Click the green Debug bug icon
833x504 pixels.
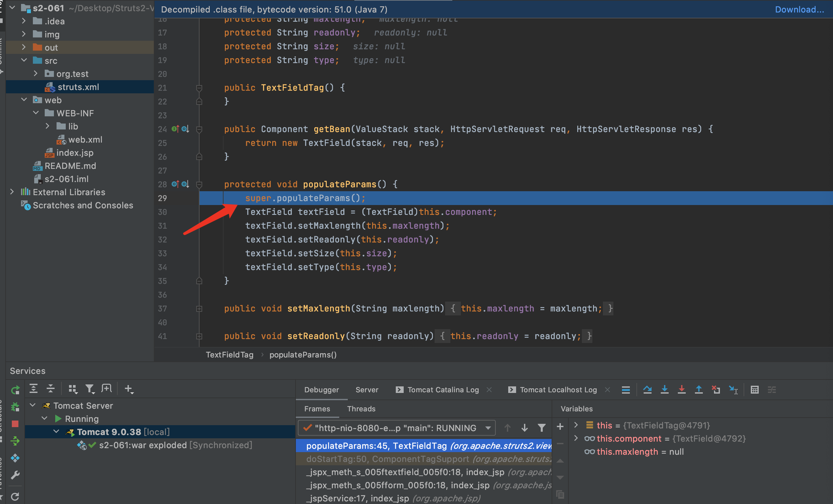pos(15,407)
